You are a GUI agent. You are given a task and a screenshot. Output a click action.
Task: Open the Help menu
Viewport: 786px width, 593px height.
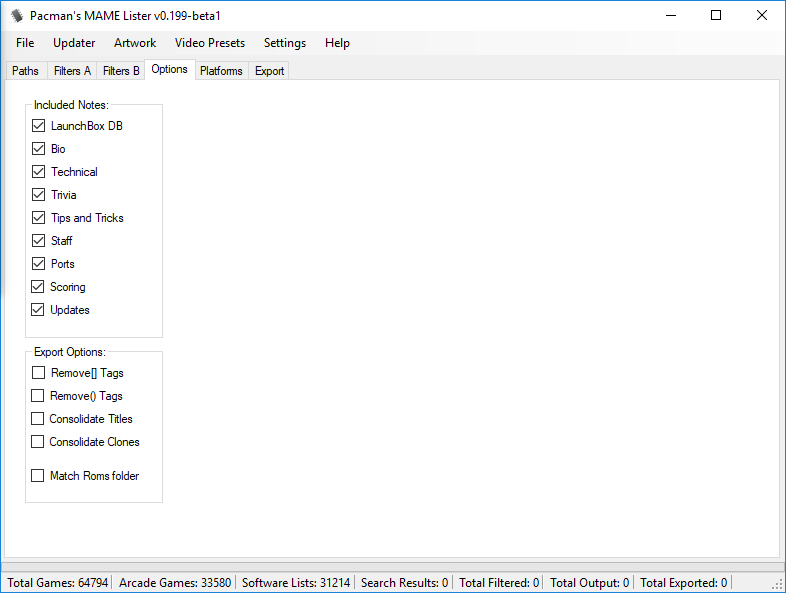coord(337,43)
